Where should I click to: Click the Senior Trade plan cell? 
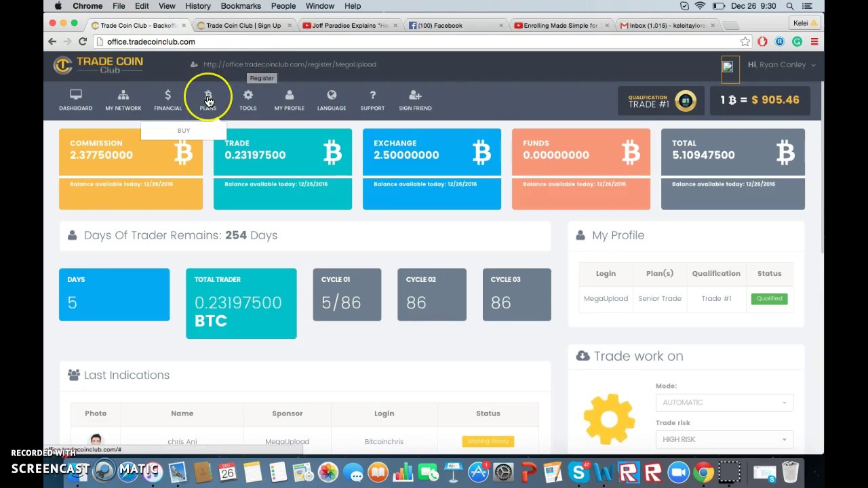click(660, 298)
